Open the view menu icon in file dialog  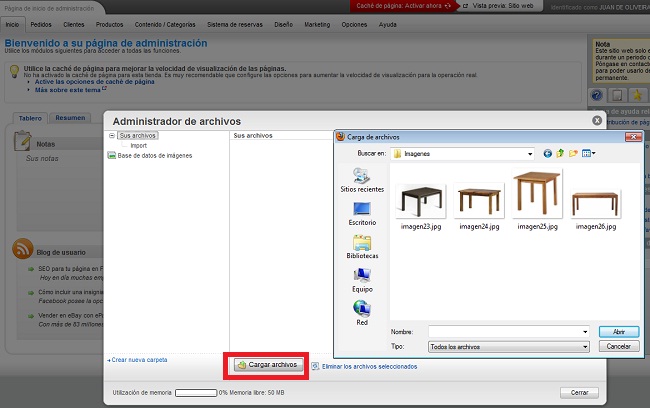click(588, 153)
